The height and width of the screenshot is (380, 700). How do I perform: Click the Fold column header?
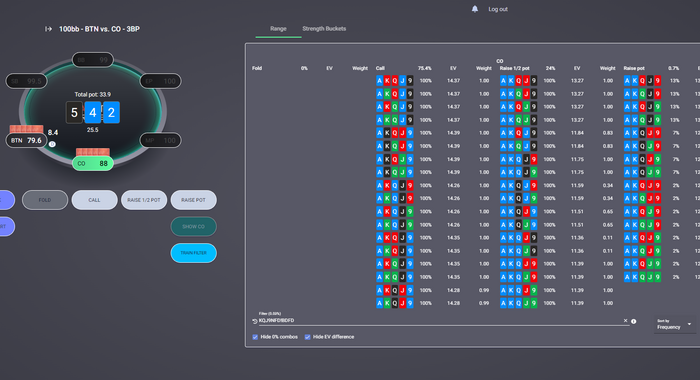257,68
